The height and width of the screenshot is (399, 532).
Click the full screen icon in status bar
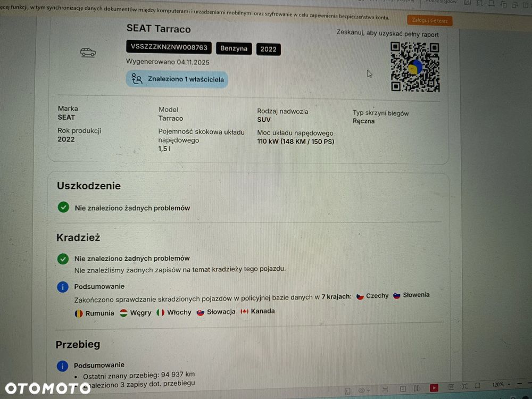click(465, 386)
